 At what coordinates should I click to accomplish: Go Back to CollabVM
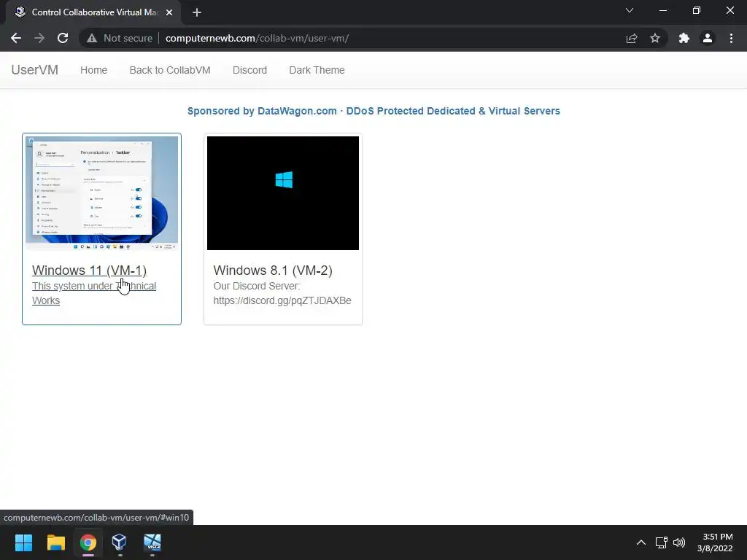(x=170, y=70)
